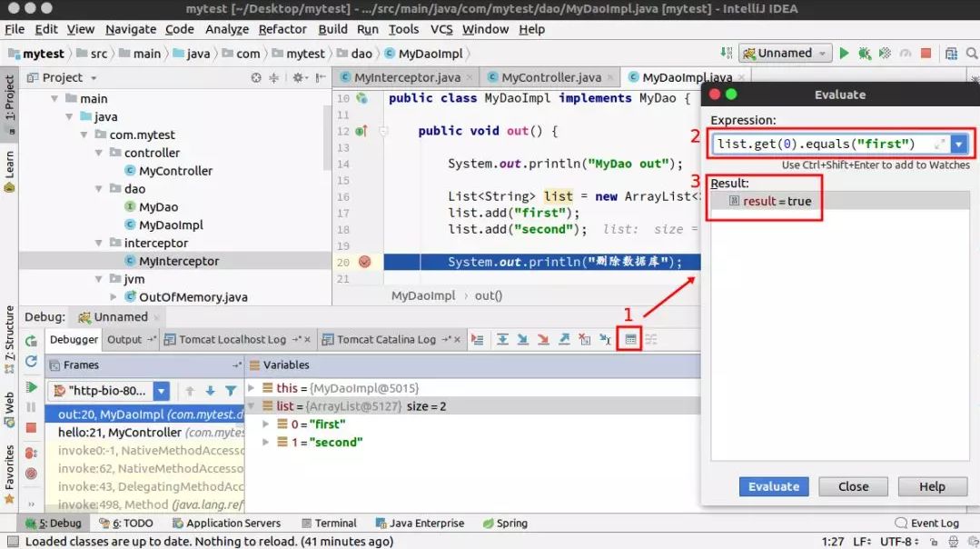Open the Terminal tool window

coord(329,524)
